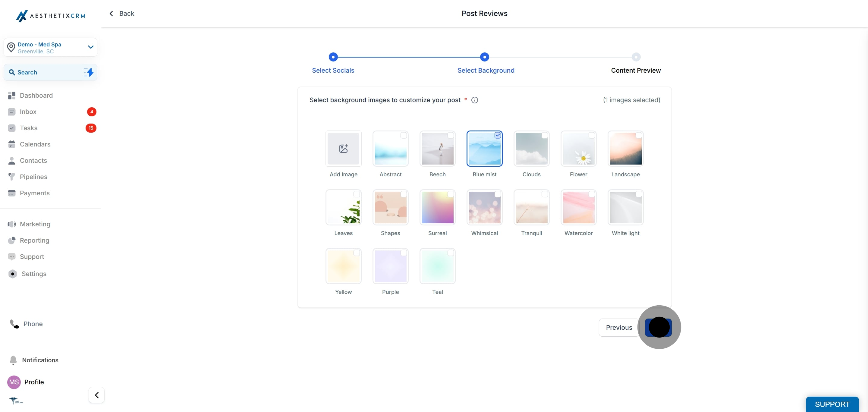The width and height of the screenshot is (868, 412).
Task: Click the Add Image upload icon
Action: (343, 149)
